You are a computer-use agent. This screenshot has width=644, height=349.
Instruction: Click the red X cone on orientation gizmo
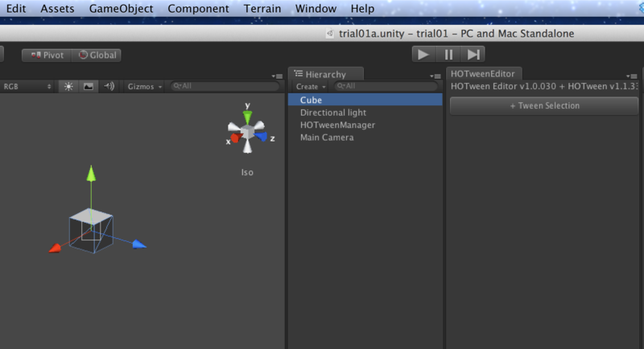236,138
